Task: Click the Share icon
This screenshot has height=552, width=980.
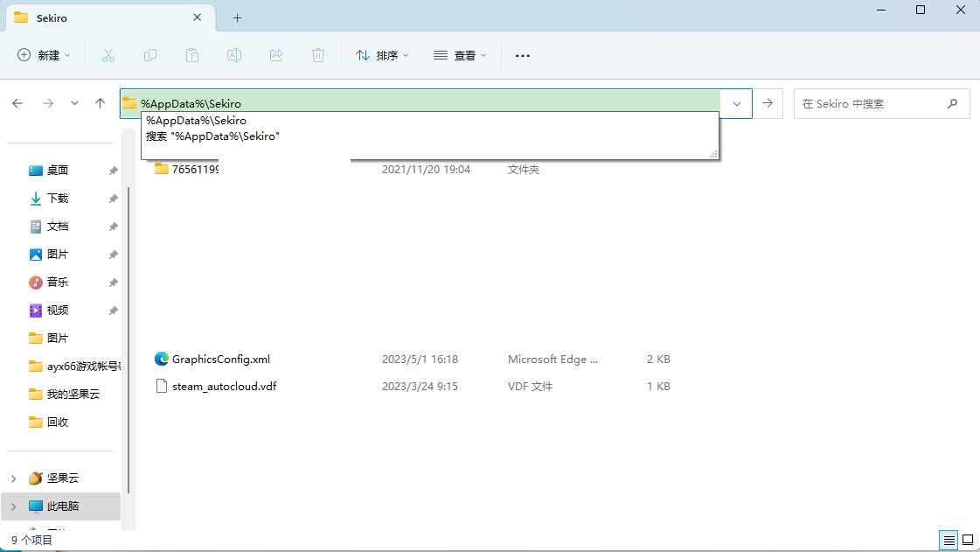Action: pos(276,55)
